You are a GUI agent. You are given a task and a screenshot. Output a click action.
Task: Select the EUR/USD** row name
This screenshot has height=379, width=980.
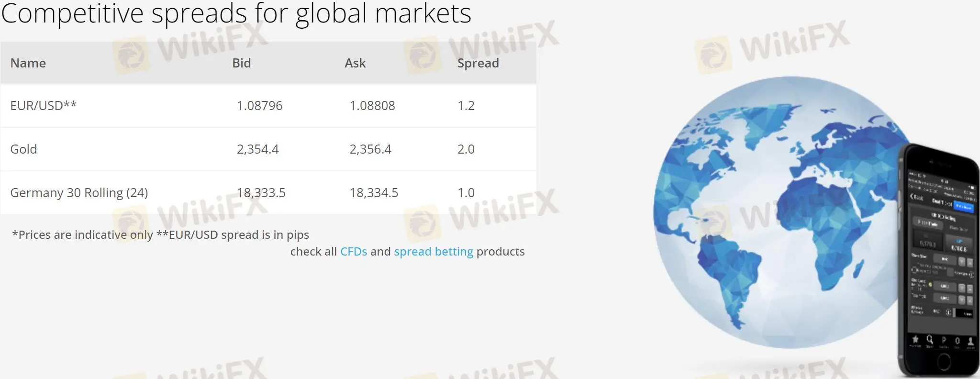click(44, 105)
